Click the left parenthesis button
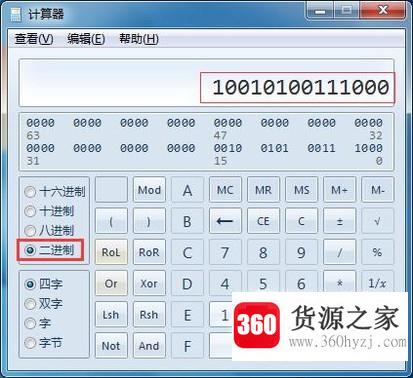This screenshot has height=378, width=413. coord(111,221)
